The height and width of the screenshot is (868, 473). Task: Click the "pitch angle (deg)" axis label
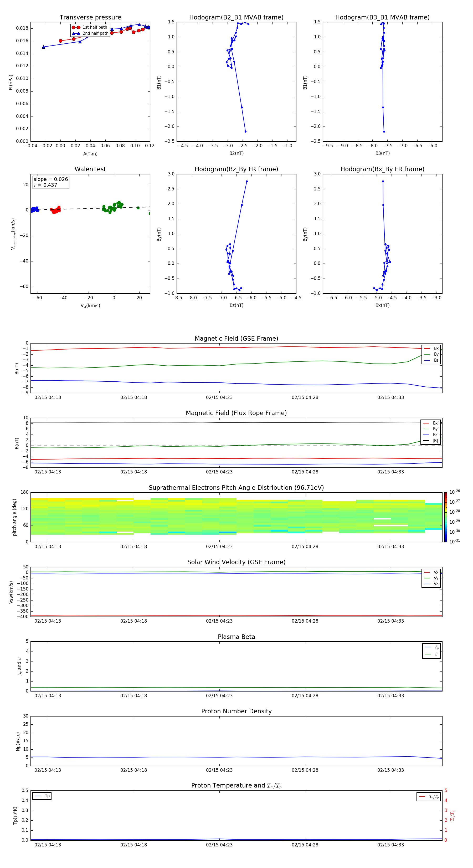point(14,517)
